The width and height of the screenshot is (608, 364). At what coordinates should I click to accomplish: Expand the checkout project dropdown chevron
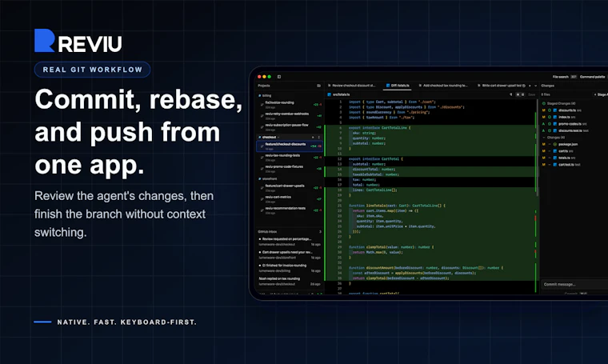pyautogui.click(x=278, y=138)
